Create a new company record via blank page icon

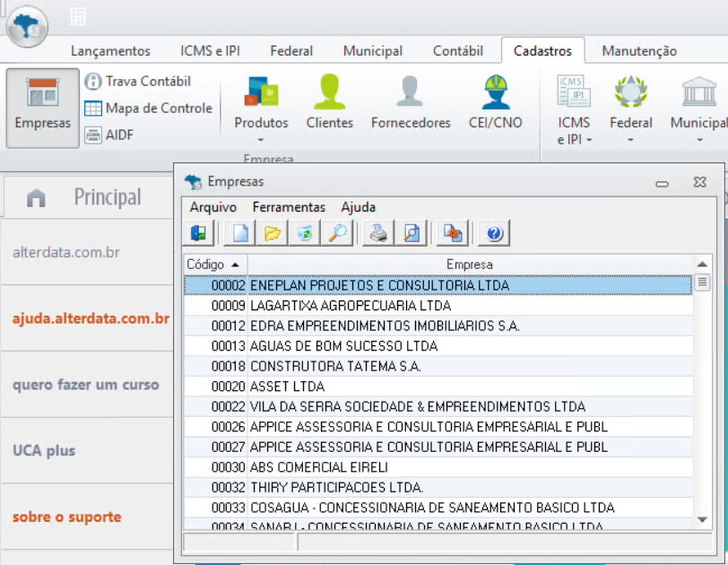(x=240, y=232)
